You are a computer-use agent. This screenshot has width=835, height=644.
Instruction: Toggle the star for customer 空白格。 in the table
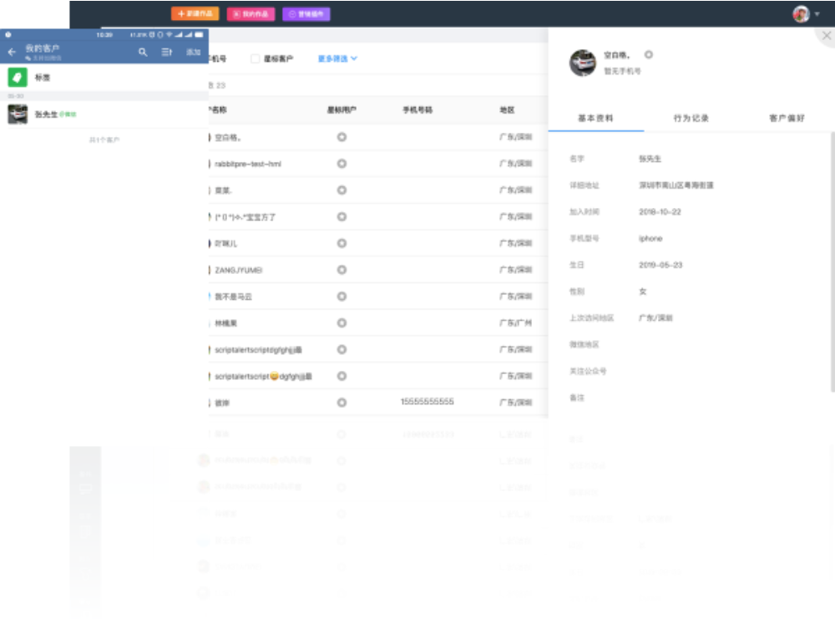coord(342,137)
